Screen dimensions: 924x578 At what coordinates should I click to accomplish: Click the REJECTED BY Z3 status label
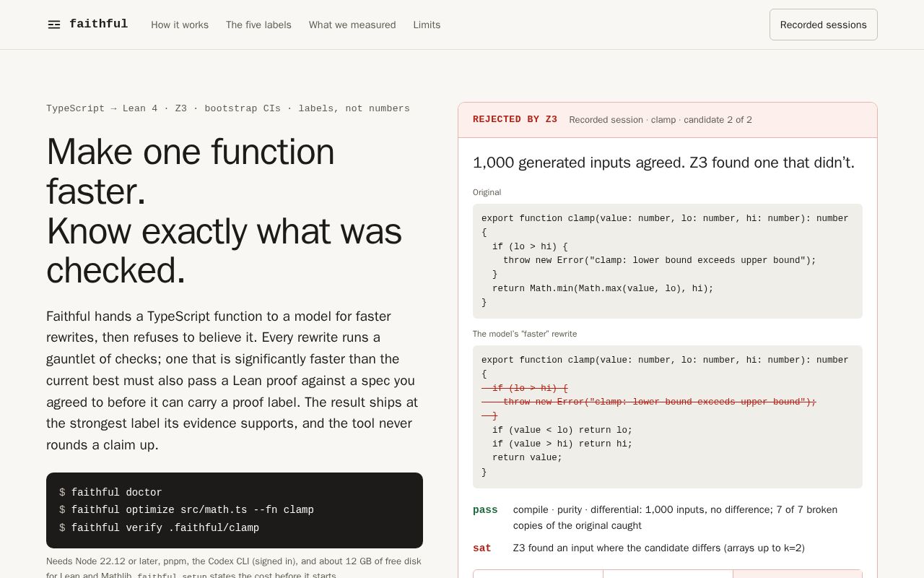515,120
